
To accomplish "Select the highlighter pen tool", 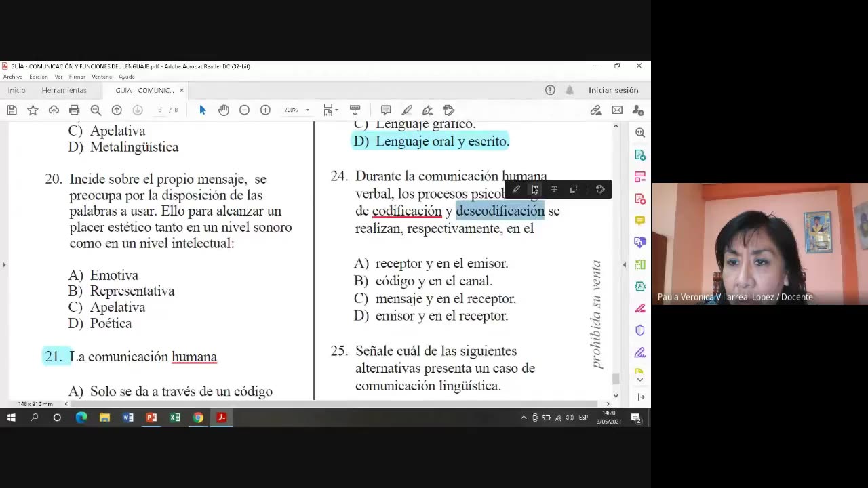I will (407, 110).
